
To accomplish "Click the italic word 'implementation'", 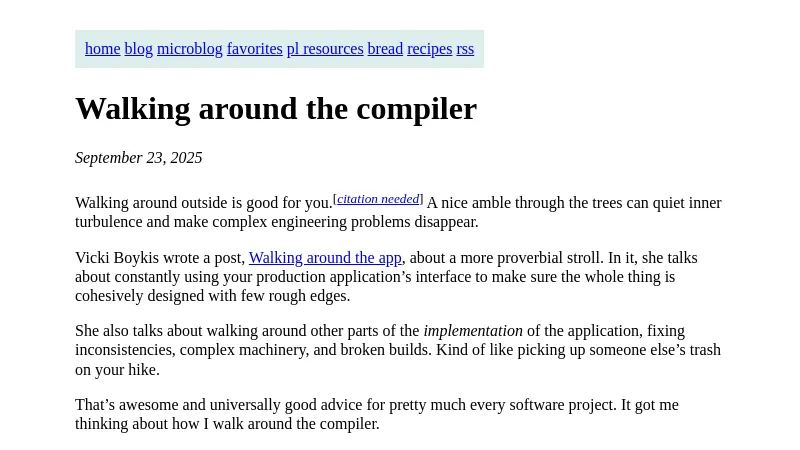I will click(x=473, y=331).
